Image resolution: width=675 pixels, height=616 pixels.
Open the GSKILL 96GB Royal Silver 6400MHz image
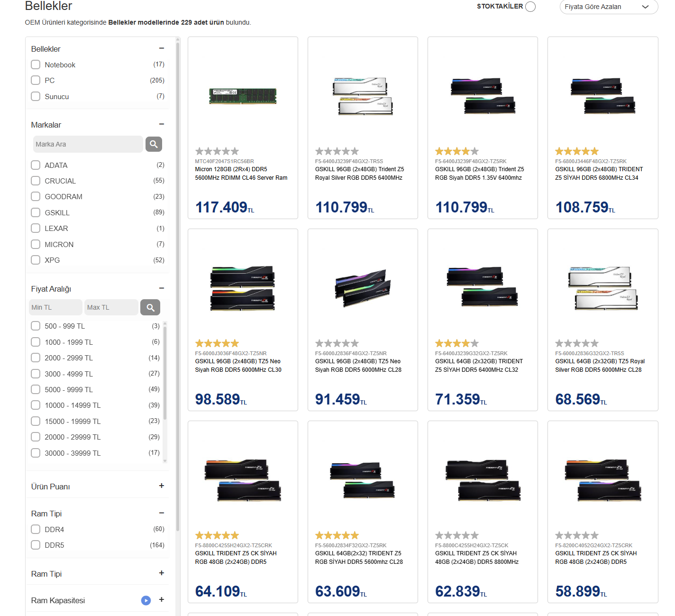coord(363,96)
